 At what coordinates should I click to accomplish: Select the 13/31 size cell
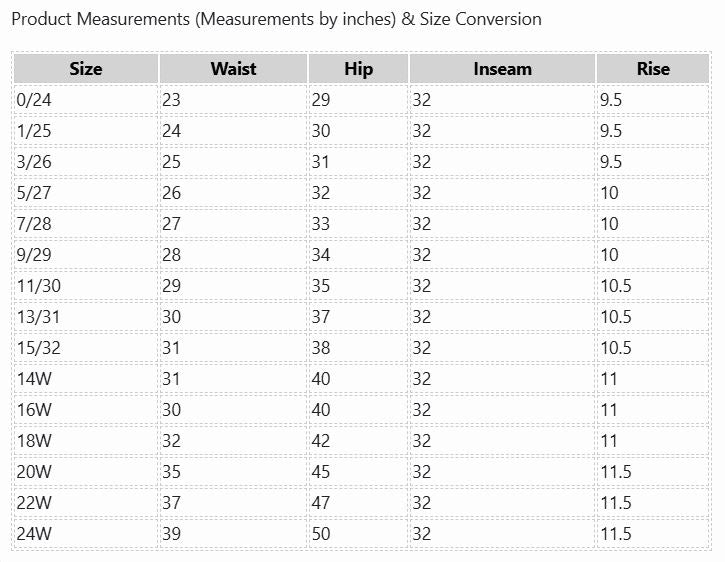point(86,317)
